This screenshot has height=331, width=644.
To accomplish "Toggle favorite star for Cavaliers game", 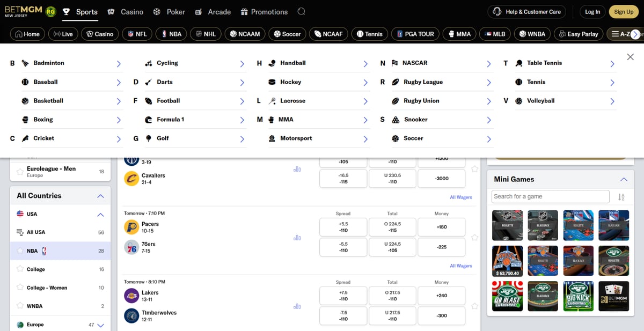I will pyautogui.click(x=474, y=168).
